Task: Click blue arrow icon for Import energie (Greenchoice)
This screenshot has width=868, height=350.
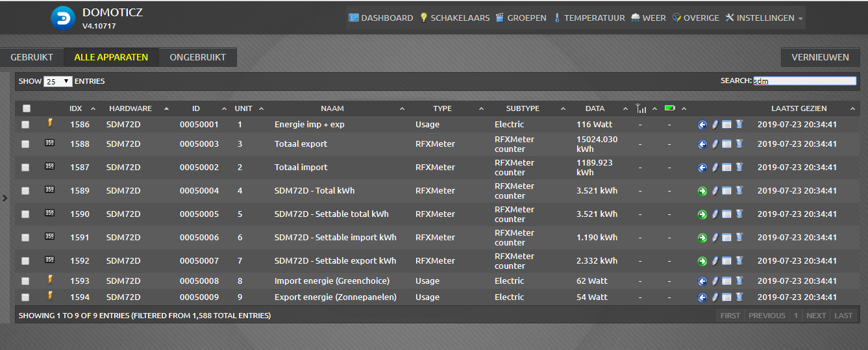Action: coord(702,281)
